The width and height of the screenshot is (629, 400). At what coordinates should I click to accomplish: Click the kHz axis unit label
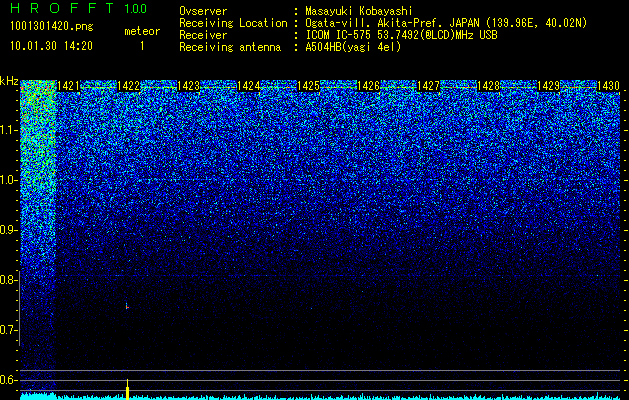pos(9,81)
